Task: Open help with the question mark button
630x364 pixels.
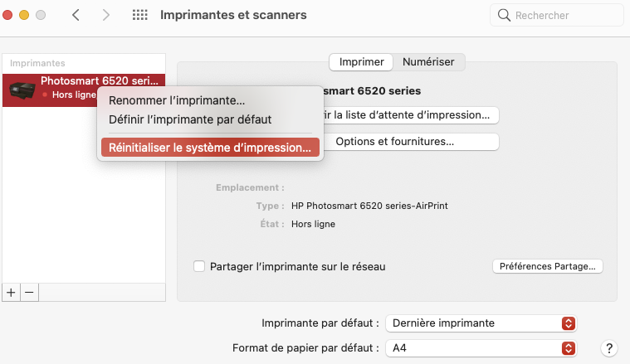Action: (608, 348)
